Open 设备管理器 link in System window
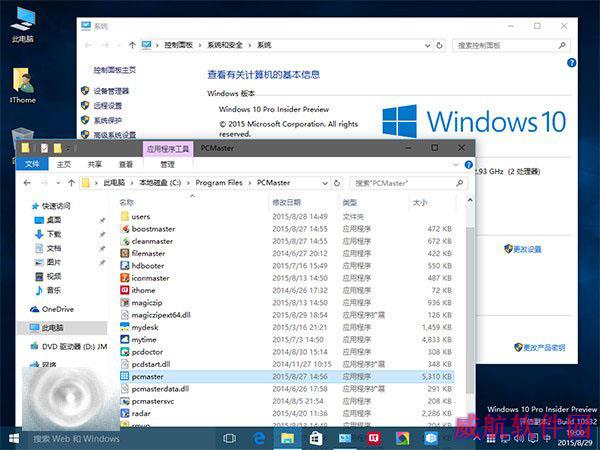The image size is (600, 450). pos(111,91)
